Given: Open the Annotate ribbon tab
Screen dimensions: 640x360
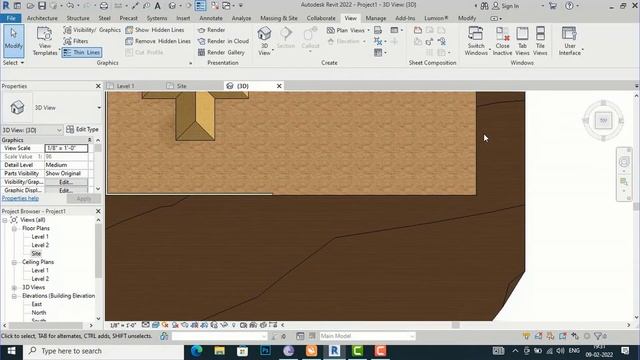Looking at the screenshot, I should point(211,18).
